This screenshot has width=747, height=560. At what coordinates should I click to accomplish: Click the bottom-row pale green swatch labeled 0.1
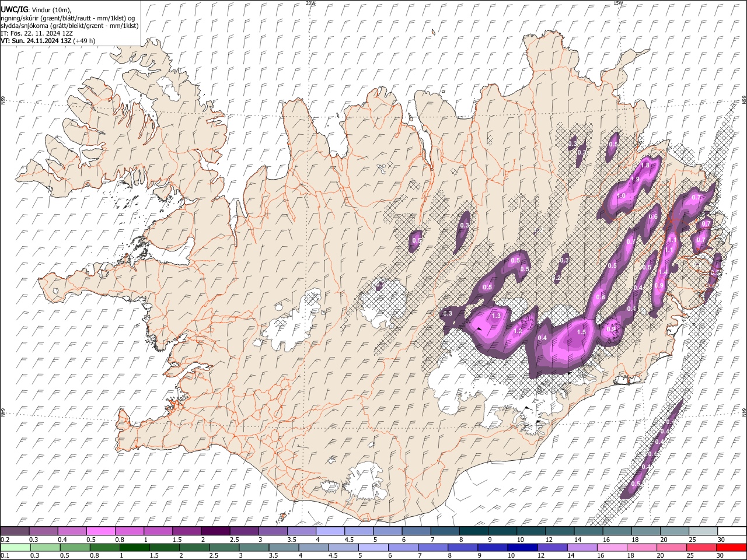pos(16,547)
